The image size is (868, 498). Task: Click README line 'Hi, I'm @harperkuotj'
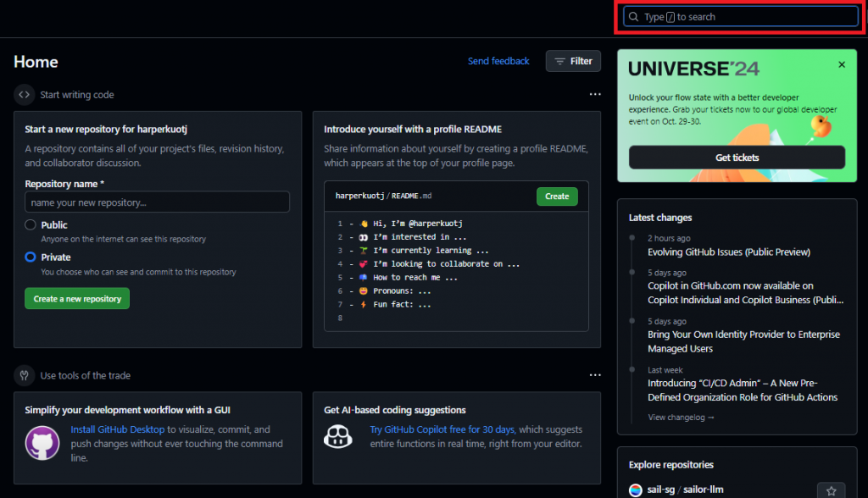[417, 224]
